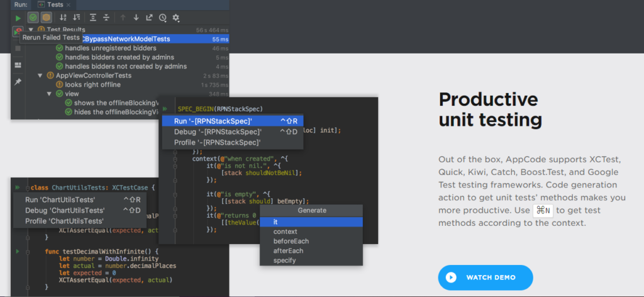644x297 pixels.
Task: Go to the next failed test arrow
Action: [x=136, y=17]
